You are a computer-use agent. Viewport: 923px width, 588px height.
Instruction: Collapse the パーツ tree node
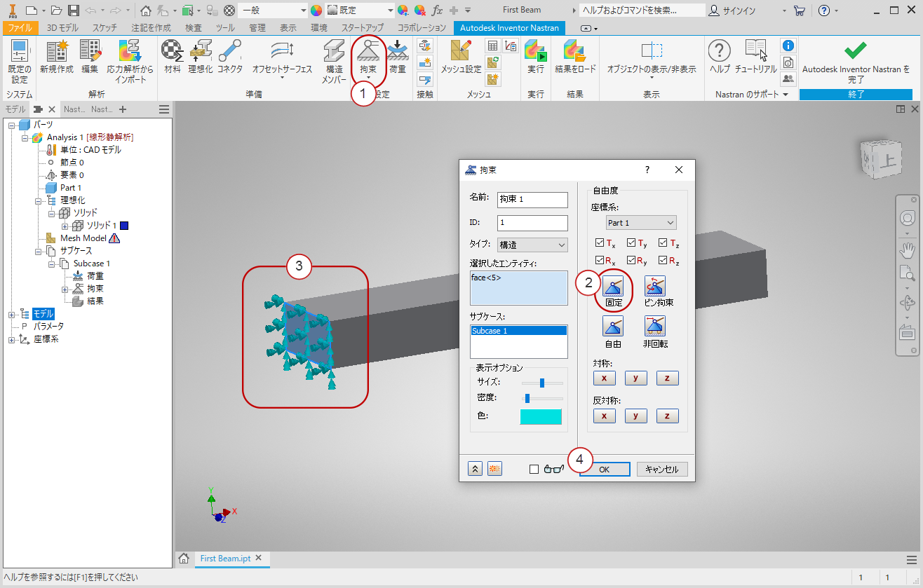[12, 124]
